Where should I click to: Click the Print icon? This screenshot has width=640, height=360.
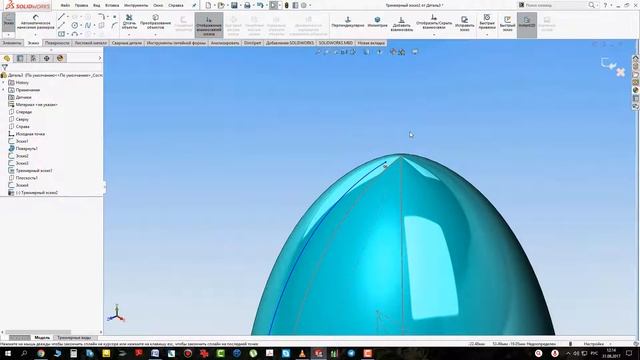coord(247,5)
